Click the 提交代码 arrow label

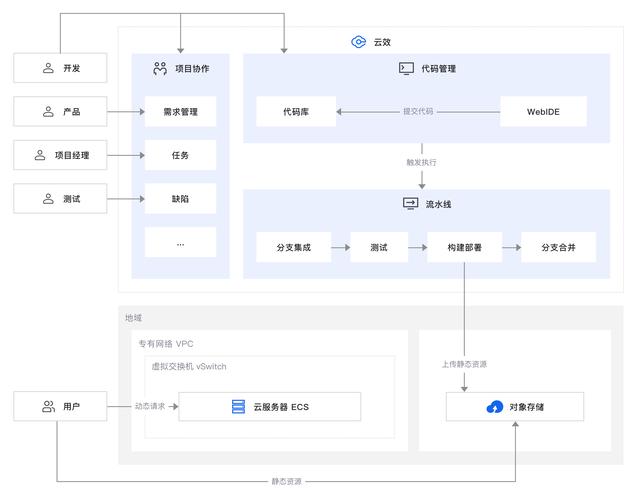(418, 112)
